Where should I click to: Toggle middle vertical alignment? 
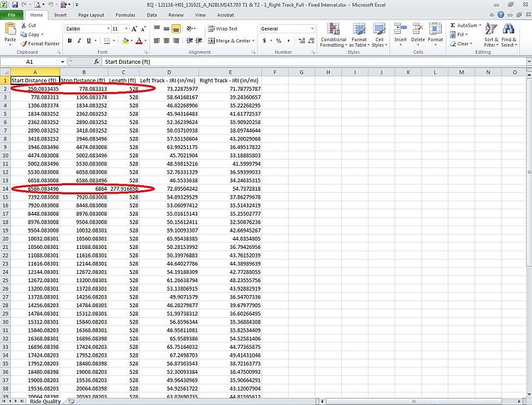click(166, 28)
